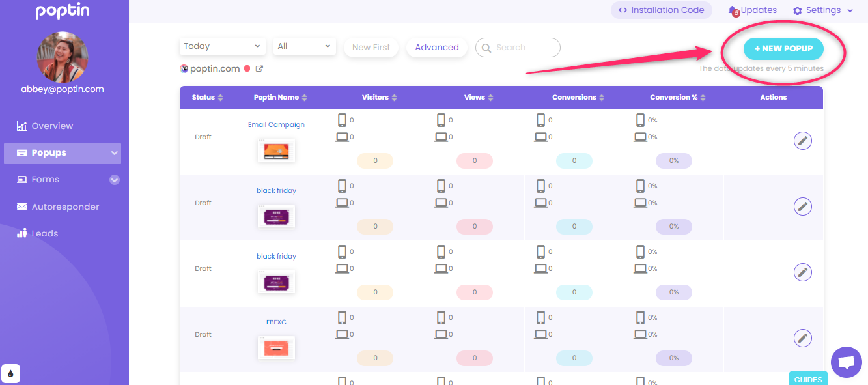Click the Draft status of Email Campaign

tap(203, 137)
